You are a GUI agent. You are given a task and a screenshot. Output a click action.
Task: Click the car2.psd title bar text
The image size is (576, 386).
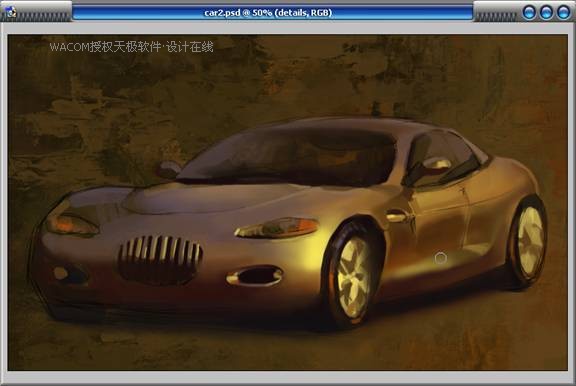[x=268, y=13]
